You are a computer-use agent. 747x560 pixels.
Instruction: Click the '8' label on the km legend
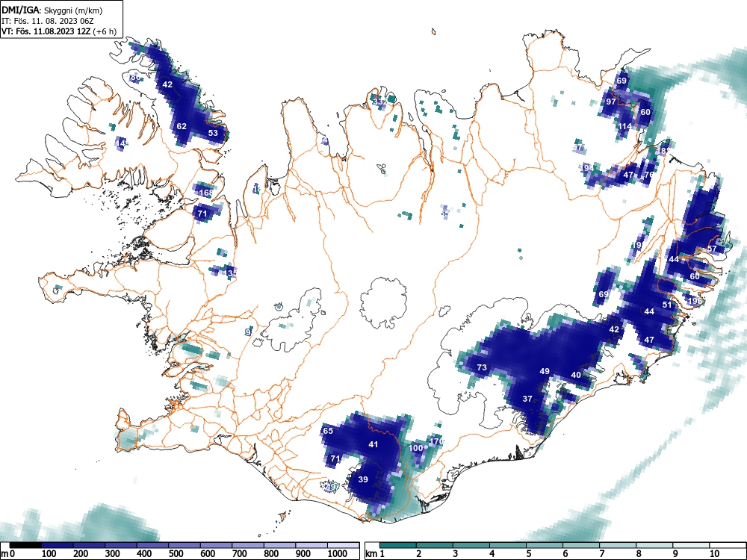[x=639, y=554]
